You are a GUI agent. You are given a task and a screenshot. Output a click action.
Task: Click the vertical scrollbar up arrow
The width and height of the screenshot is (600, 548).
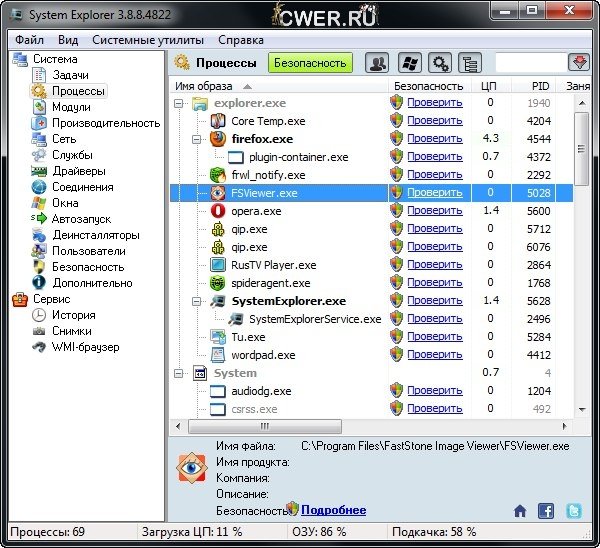pyautogui.click(x=582, y=103)
